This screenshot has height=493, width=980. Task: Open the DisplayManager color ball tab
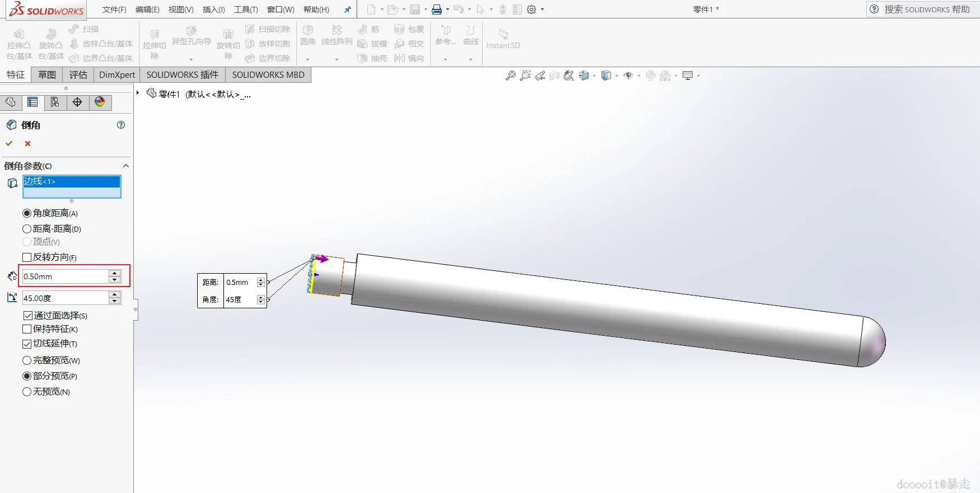click(x=100, y=102)
